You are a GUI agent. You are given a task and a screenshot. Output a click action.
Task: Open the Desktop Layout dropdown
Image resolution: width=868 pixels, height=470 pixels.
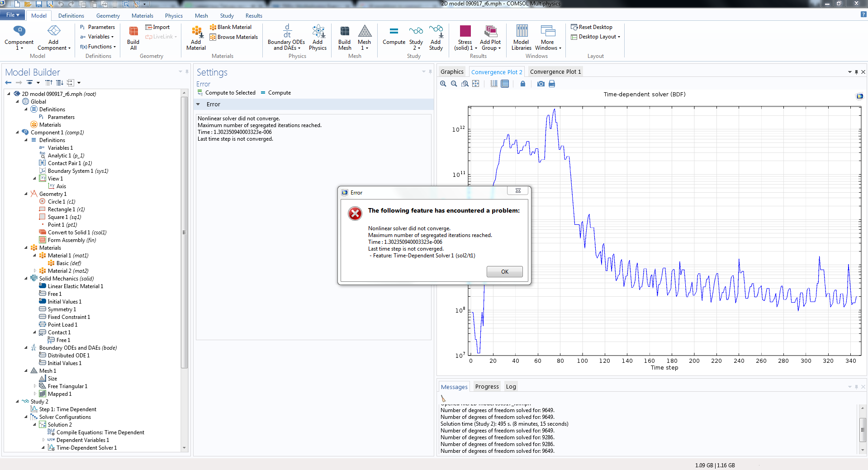click(598, 37)
